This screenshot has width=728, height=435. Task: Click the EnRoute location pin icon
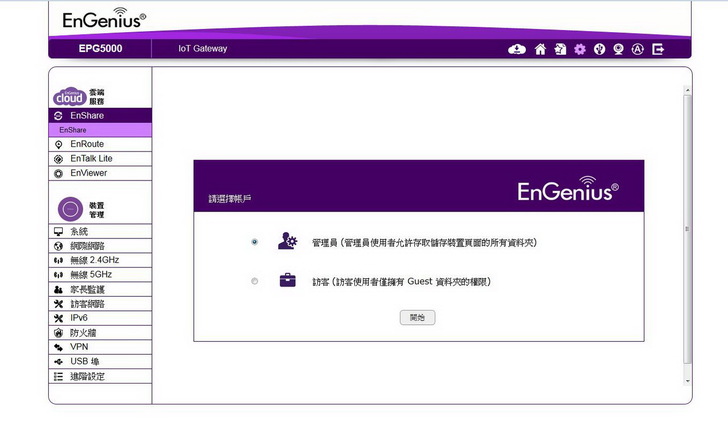(x=58, y=144)
